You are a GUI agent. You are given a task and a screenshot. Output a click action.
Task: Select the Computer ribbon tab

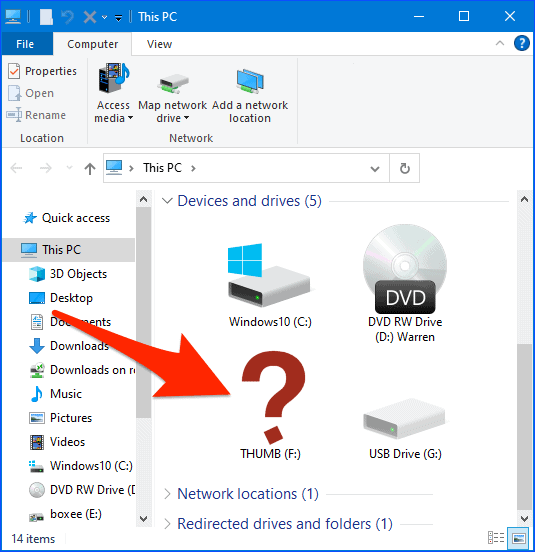(93, 44)
